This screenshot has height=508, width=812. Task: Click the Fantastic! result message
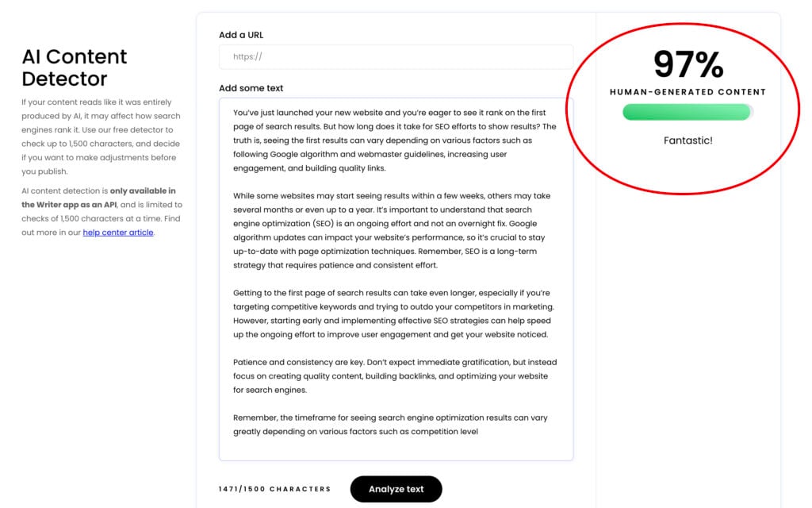click(x=687, y=140)
